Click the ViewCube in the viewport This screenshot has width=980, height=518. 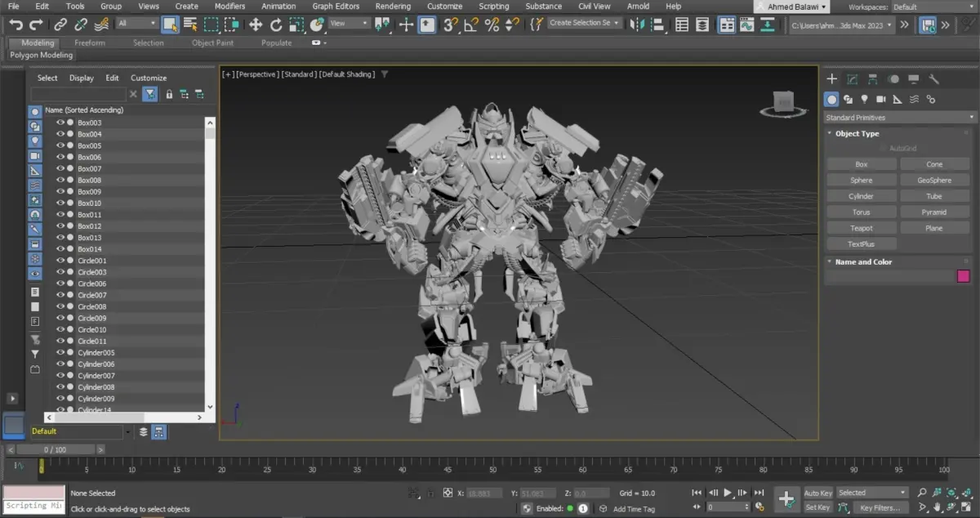coord(782,103)
